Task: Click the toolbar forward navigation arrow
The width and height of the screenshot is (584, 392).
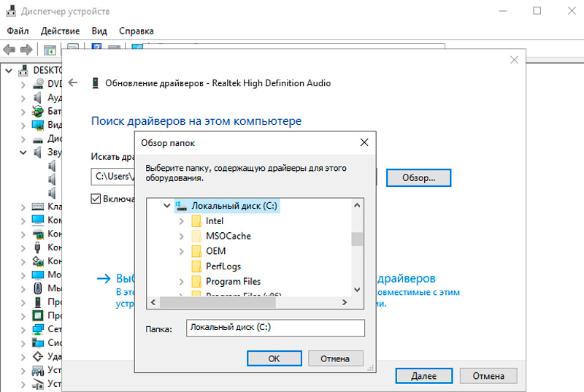Action: click(26, 50)
